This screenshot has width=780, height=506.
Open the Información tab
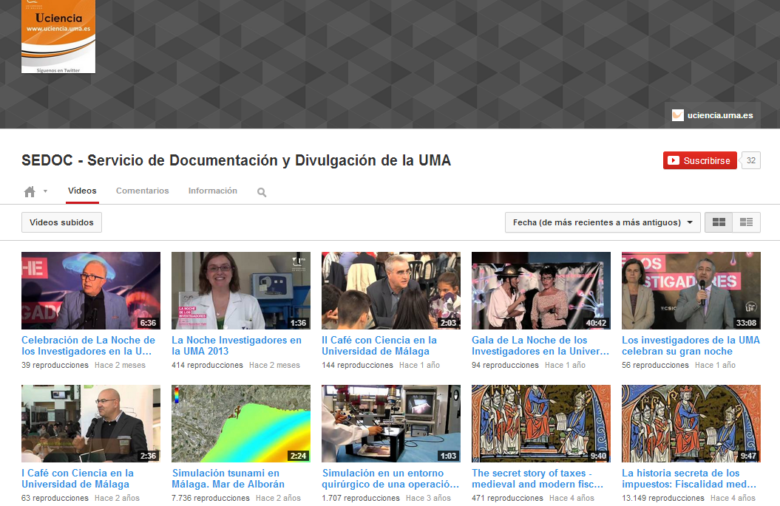pyautogui.click(x=212, y=191)
